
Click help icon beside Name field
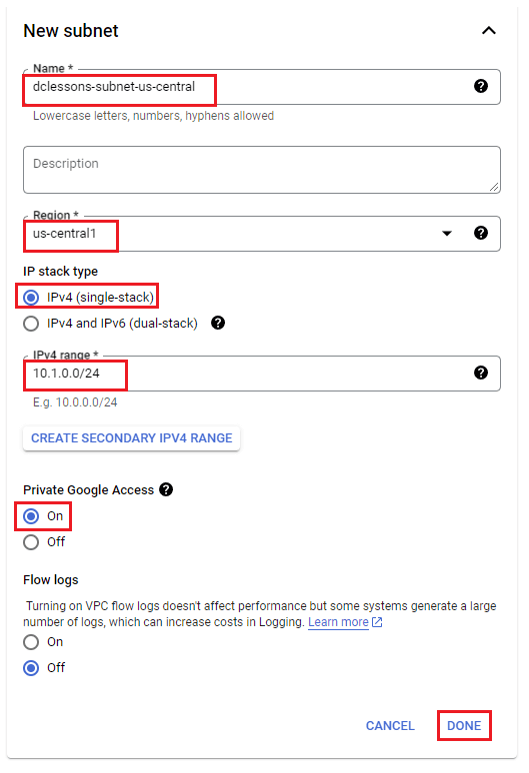pos(481,86)
